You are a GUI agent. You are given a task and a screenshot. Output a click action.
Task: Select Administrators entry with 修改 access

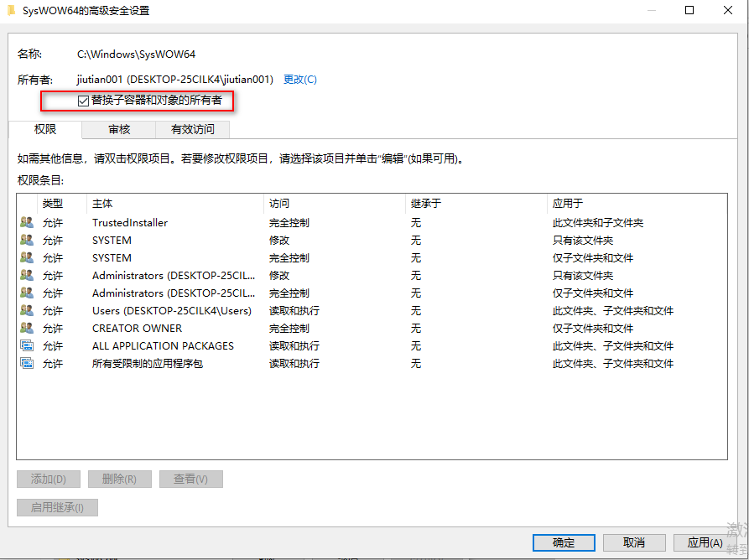click(372, 276)
